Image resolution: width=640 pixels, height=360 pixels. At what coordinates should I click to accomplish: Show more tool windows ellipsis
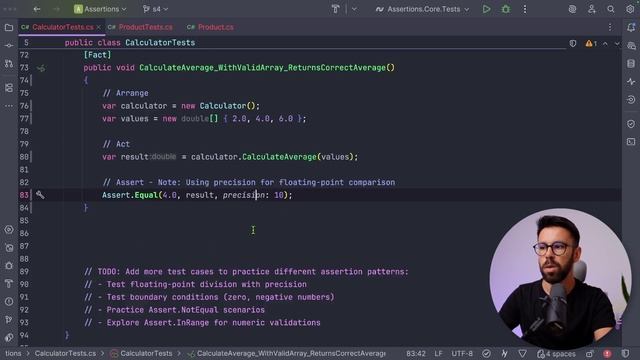(x=9, y=106)
